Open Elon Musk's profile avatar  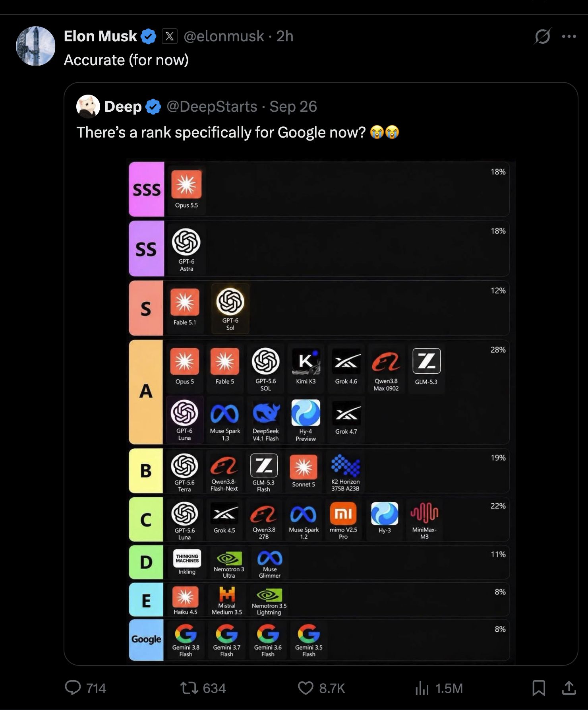coord(35,46)
